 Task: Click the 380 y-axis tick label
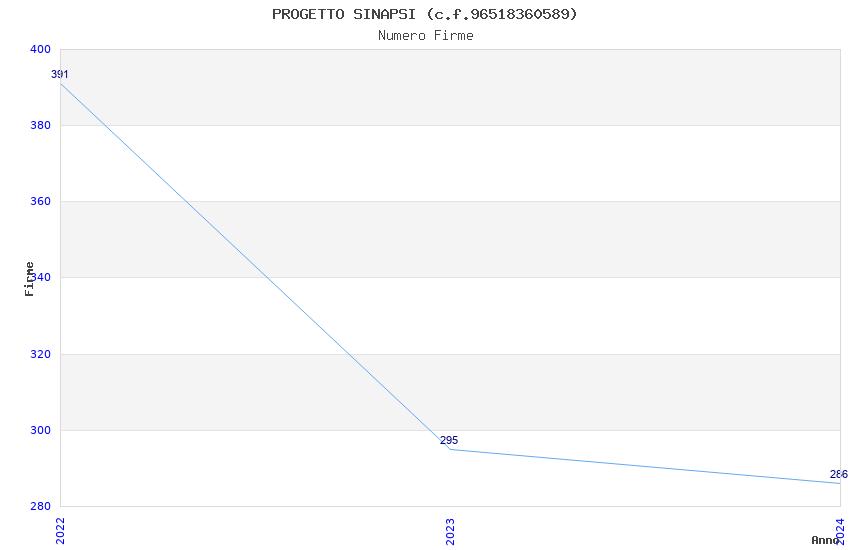(40, 125)
